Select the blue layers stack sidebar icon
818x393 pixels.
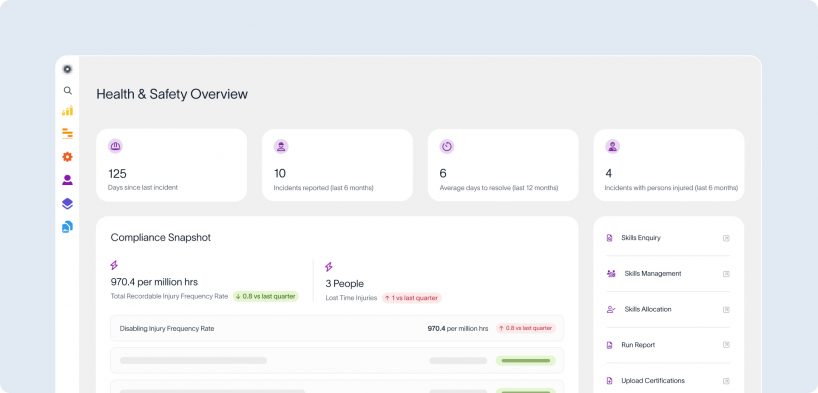click(67, 204)
